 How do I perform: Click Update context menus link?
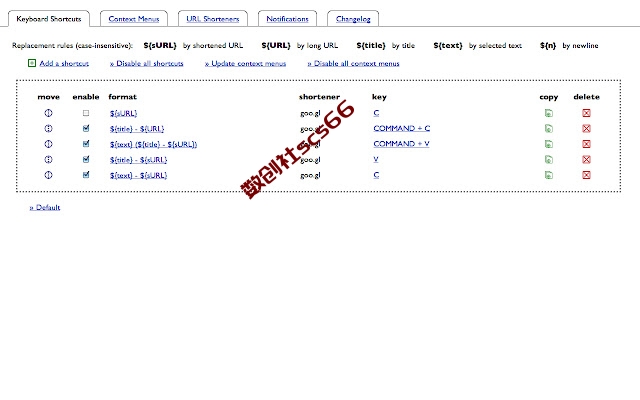(245, 63)
